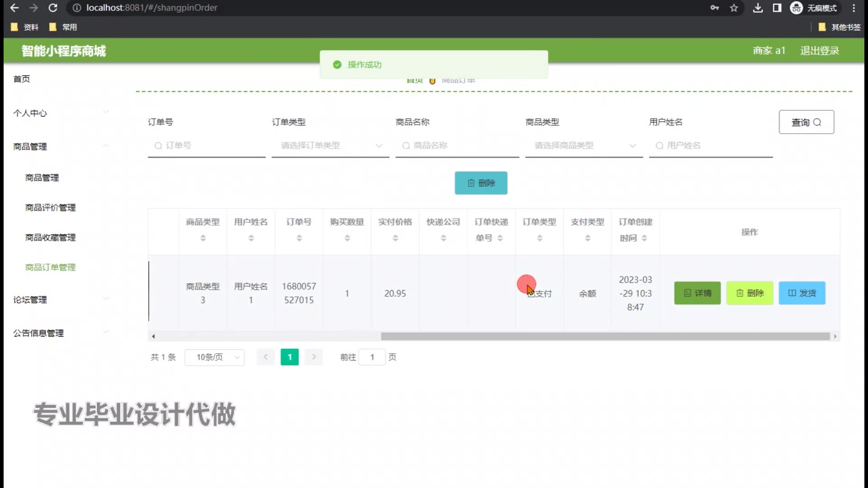Screen dimensions: 868x488
Task: Click the browser reload icon
Action: [x=53, y=8]
